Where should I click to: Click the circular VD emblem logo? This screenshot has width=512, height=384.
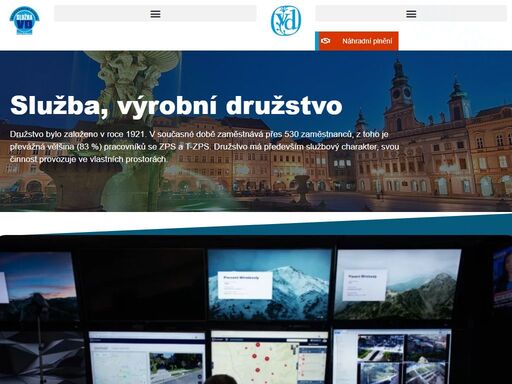point(286,21)
